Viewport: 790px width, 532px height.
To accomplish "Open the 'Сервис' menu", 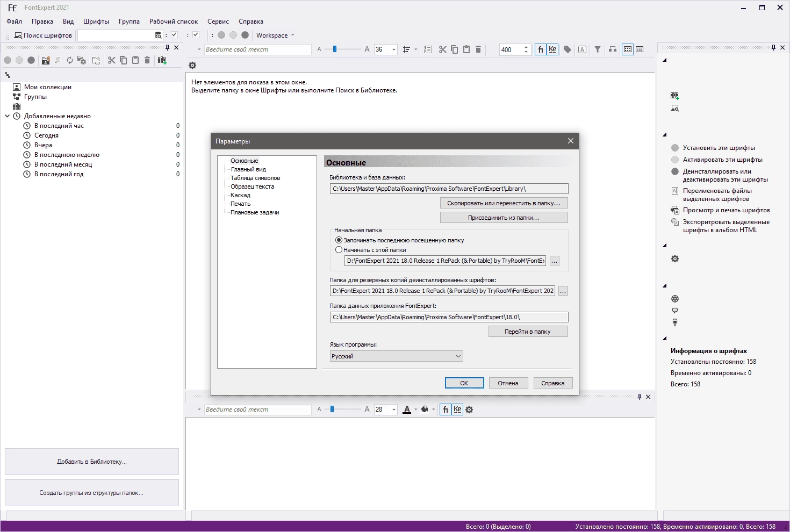I will click(218, 21).
